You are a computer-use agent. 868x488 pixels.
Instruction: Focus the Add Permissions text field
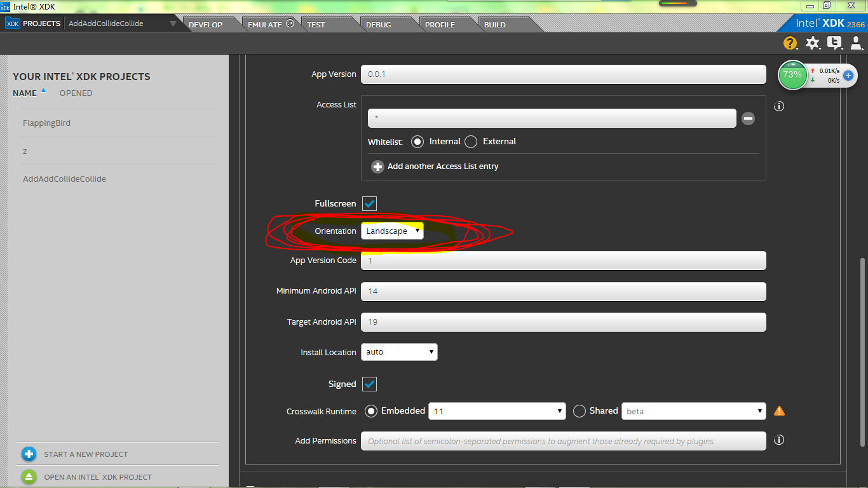(564, 441)
